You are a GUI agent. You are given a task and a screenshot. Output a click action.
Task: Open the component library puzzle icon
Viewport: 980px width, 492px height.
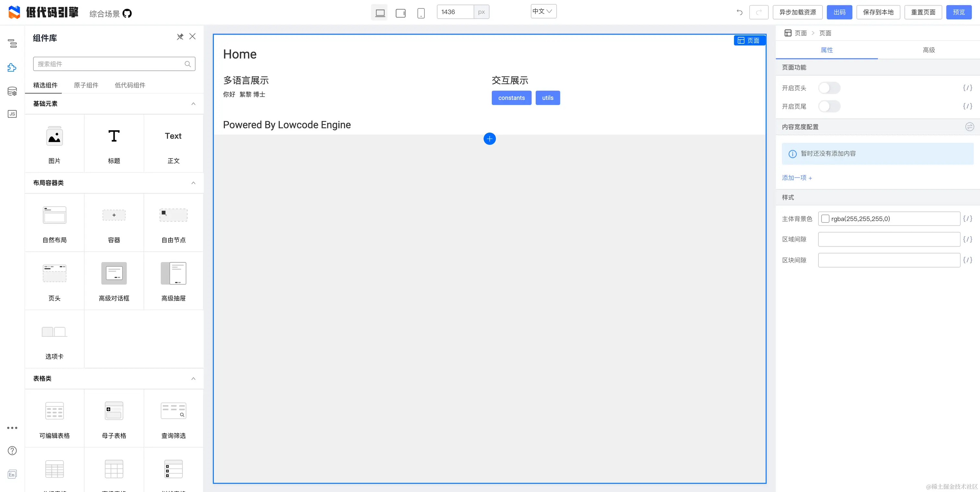(x=12, y=67)
